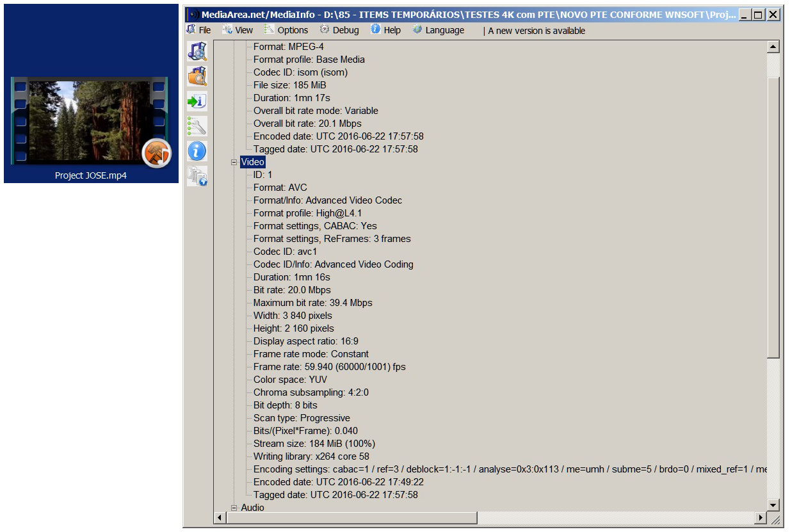Screen dimensions: 790x532
Task: Open the Language menu
Action: coord(439,30)
